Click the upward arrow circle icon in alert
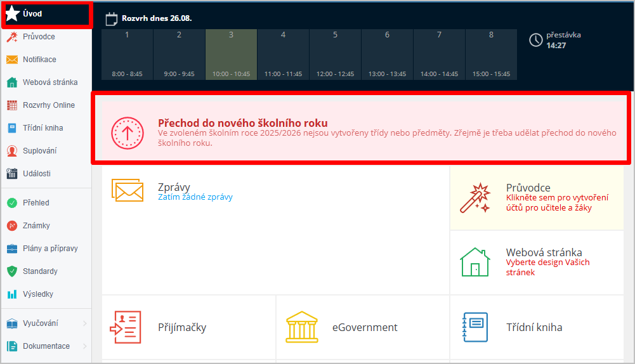 point(124,133)
